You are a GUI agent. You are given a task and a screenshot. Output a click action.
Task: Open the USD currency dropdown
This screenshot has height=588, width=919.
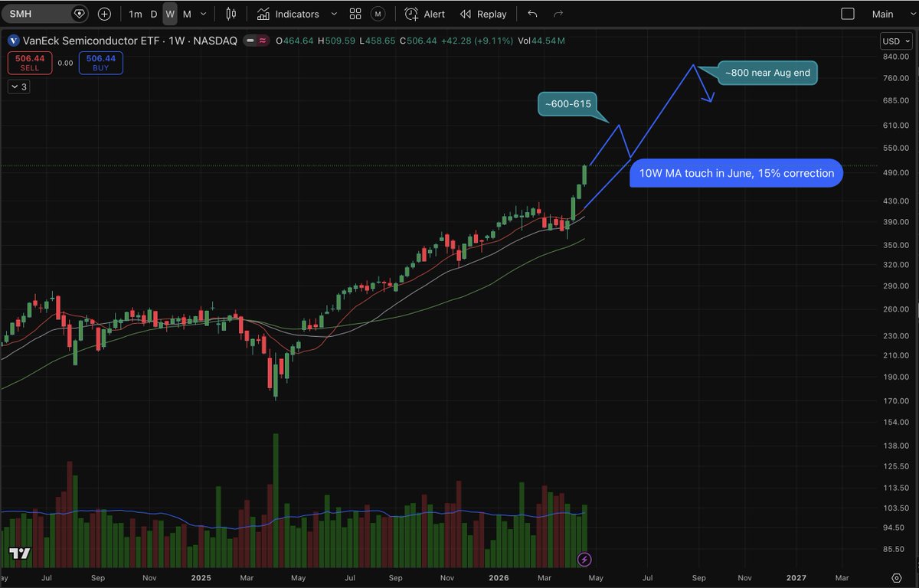895,41
